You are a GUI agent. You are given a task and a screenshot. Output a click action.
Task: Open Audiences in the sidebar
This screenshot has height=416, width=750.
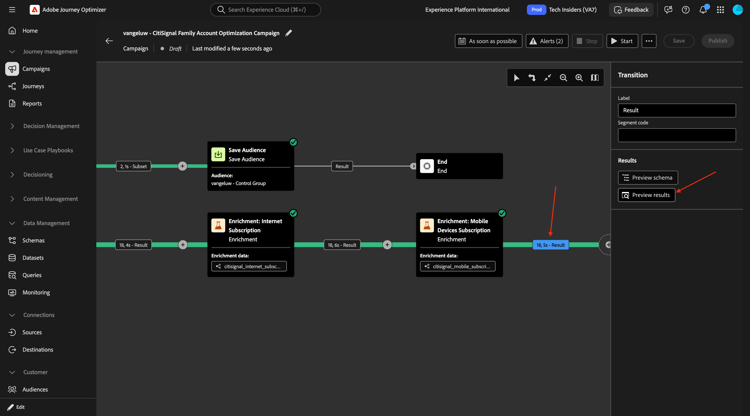point(35,389)
